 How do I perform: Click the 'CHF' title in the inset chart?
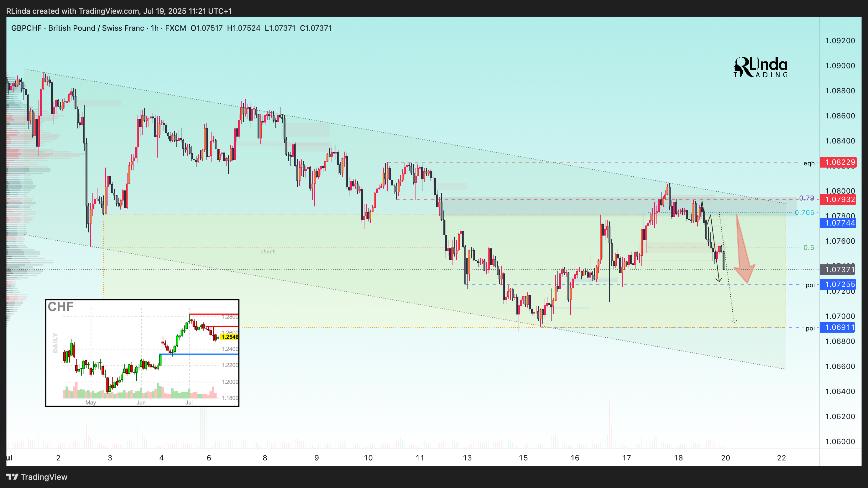click(61, 307)
